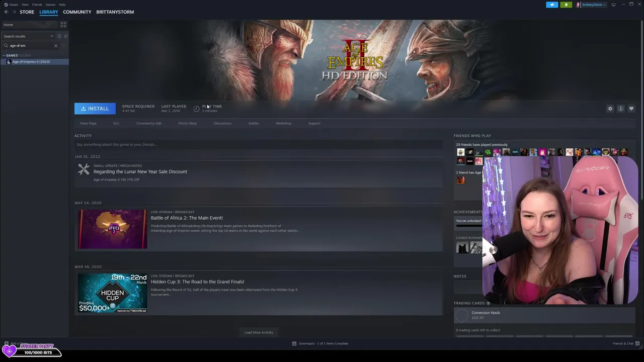This screenshot has height=362, width=644.
Task: Open the Store Page link
Action: tap(88, 123)
